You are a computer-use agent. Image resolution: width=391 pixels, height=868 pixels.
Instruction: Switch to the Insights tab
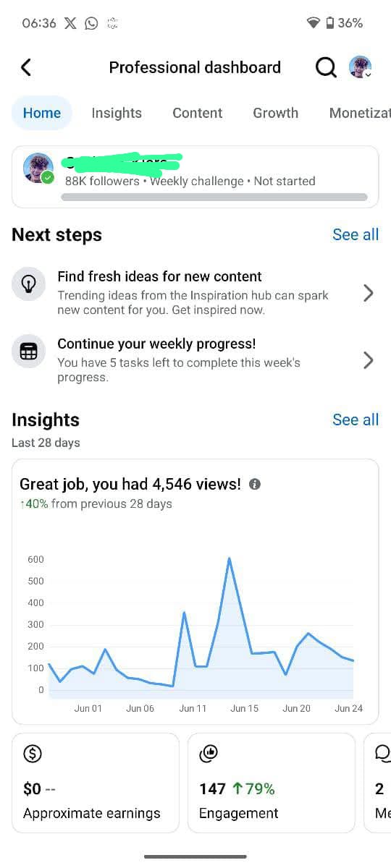point(117,113)
